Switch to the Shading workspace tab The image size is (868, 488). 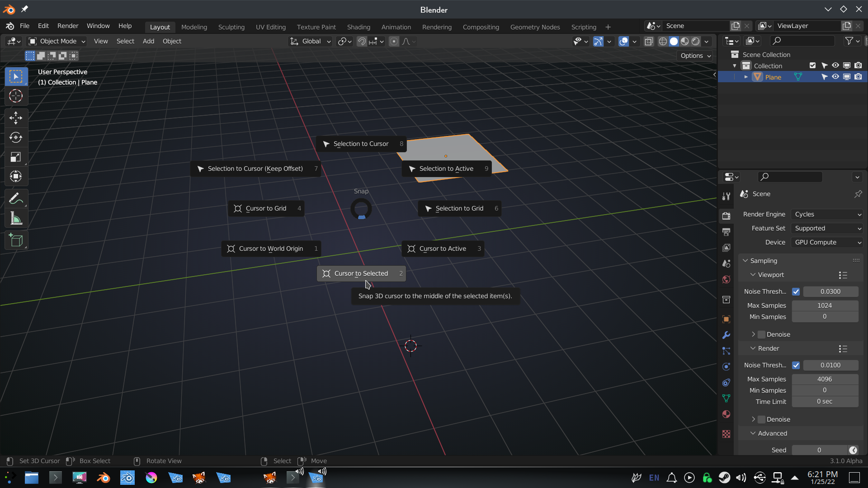(x=358, y=27)
